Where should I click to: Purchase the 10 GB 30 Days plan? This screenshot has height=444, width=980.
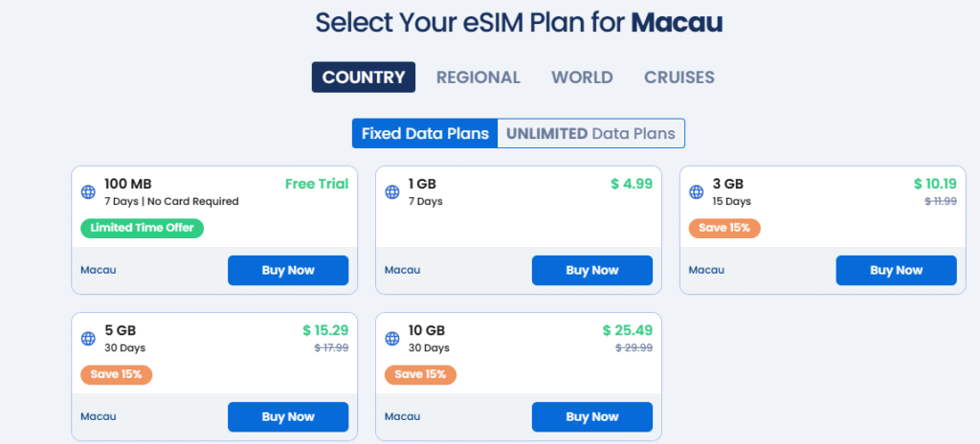point(591,417)
